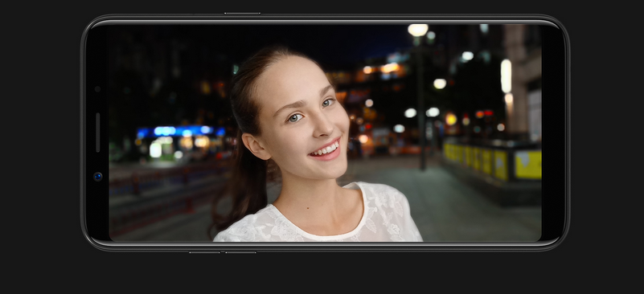This screenshot has width=644, height=294.
Task: Click the woman's smiling mouth
Action: pyautogui.click(x=326, y=149)
